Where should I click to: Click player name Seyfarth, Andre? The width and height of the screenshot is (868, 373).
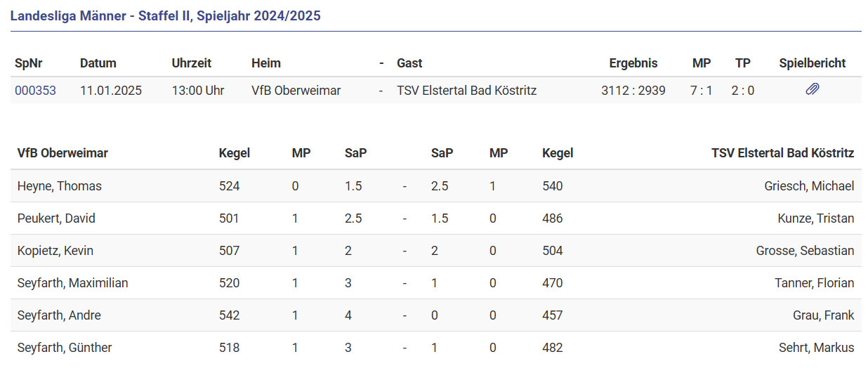59,315
